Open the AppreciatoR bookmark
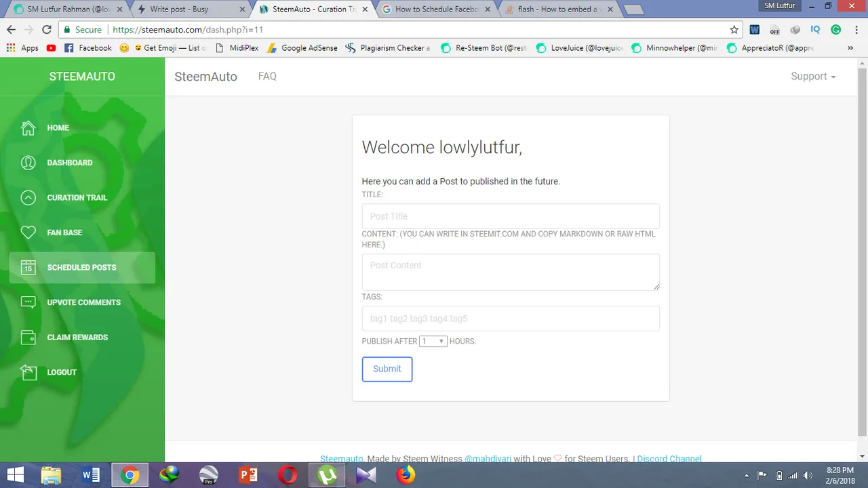The width and height of the screenshot is (868, 488). [x=769, y=48]
